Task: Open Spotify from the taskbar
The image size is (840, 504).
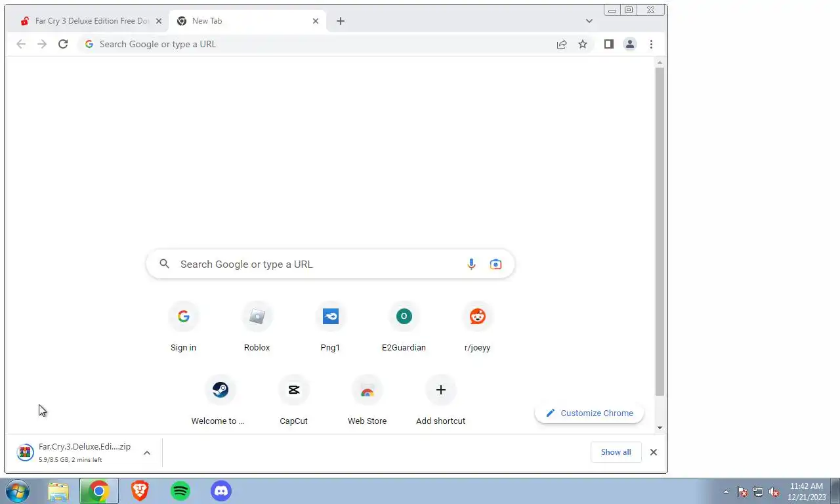Action: (180, 491)
